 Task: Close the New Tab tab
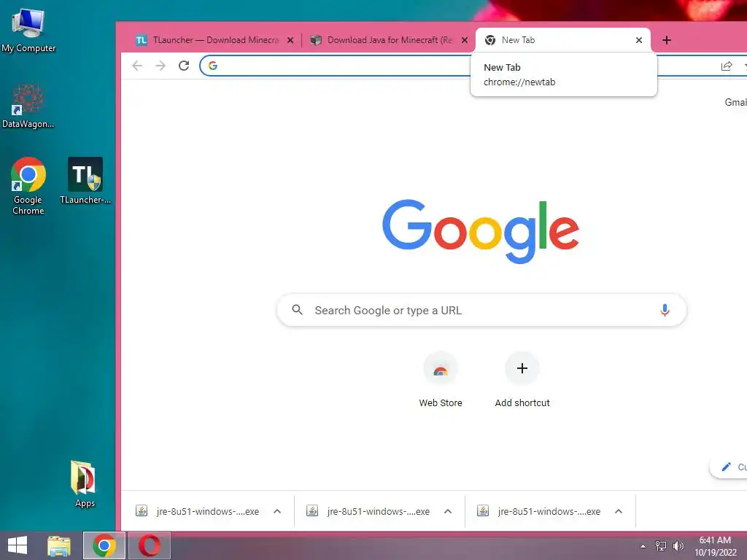click(639, 40)
